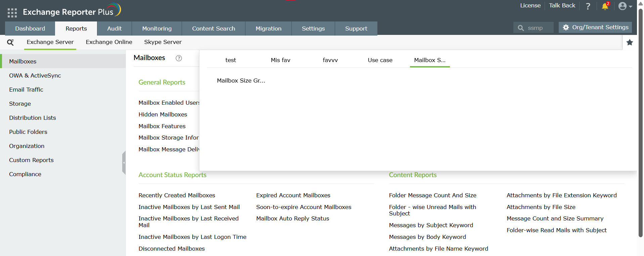Click the help icon beside Mailboxes heading
The image size is (644, 256).
pos(179,58)
